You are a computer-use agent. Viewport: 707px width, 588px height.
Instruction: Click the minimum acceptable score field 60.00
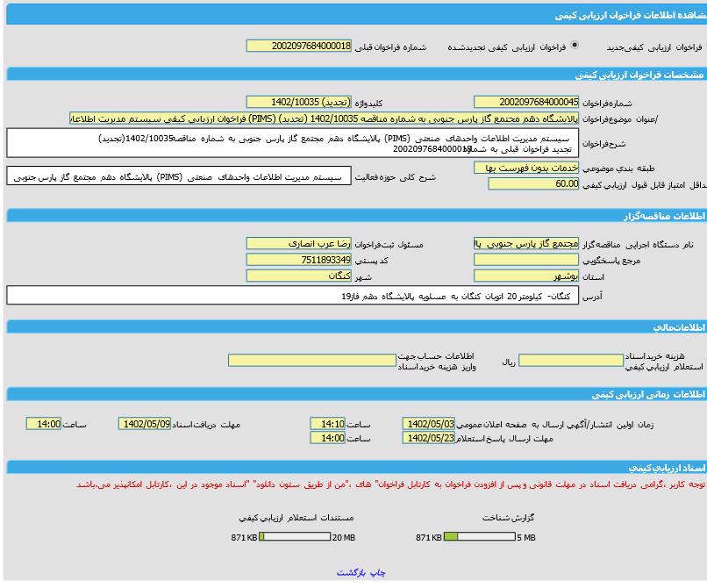(x=533, y=184)
